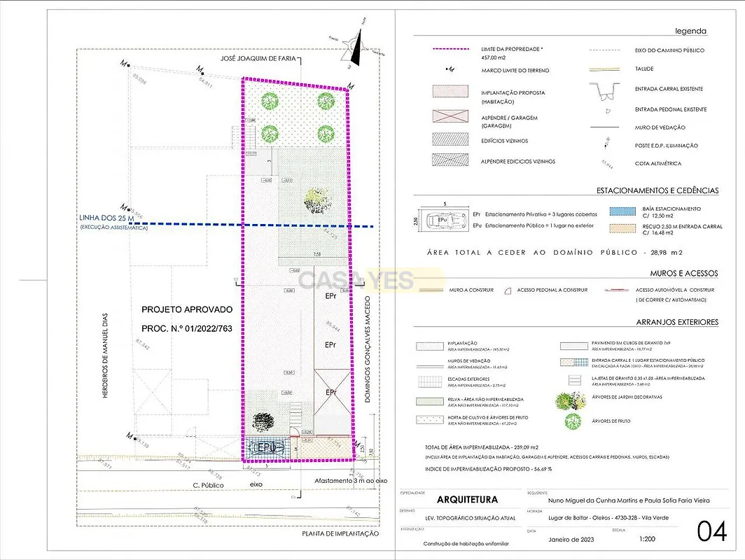The height and width of the screenshot is (560, 745).
Task: Select the green relva legend swatch
Action: 430,402
